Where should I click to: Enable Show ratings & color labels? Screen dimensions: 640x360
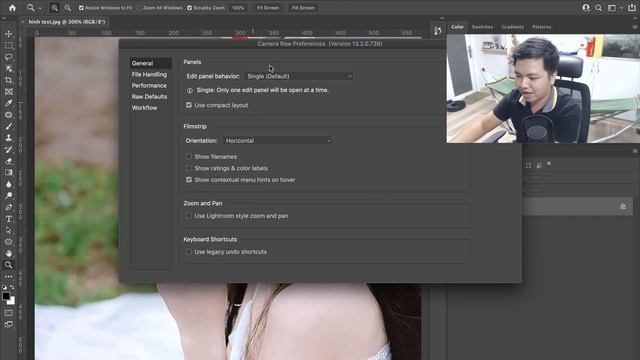point(189,168)
